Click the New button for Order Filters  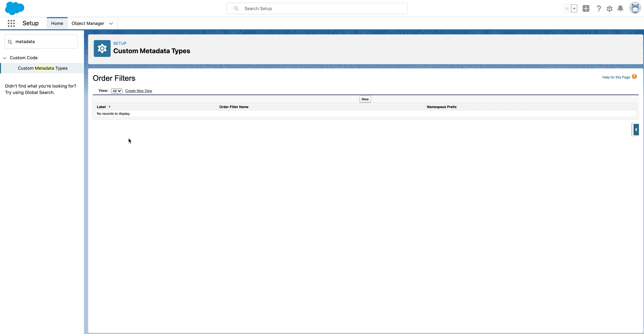[365, 99]
